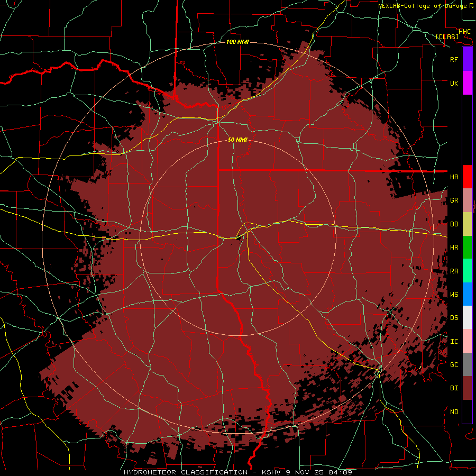The image size is (476, 476).
Task: Click the HR green legend swatch
Action: pyautogui.click(x=467, y=247)
